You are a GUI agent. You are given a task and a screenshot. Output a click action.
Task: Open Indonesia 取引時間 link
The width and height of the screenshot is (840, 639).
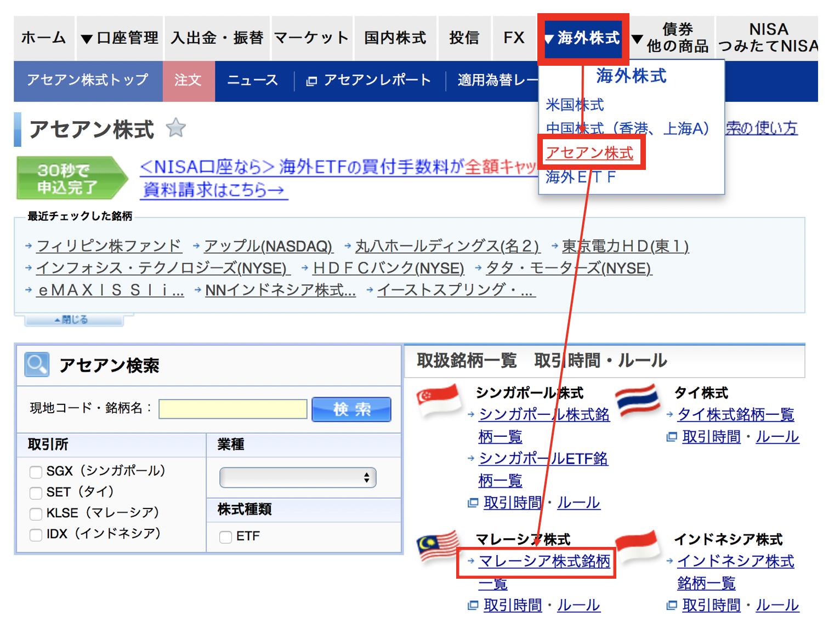(712, 605)
